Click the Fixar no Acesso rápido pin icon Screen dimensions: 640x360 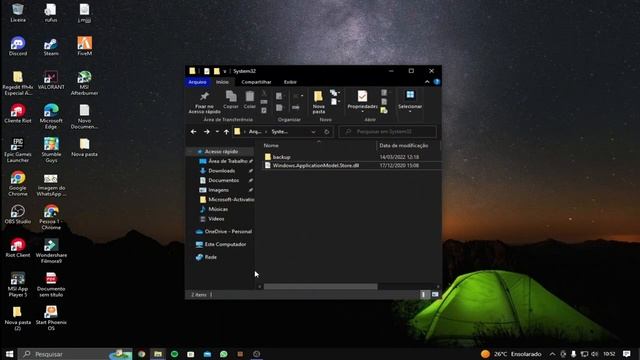pos(204,96)
